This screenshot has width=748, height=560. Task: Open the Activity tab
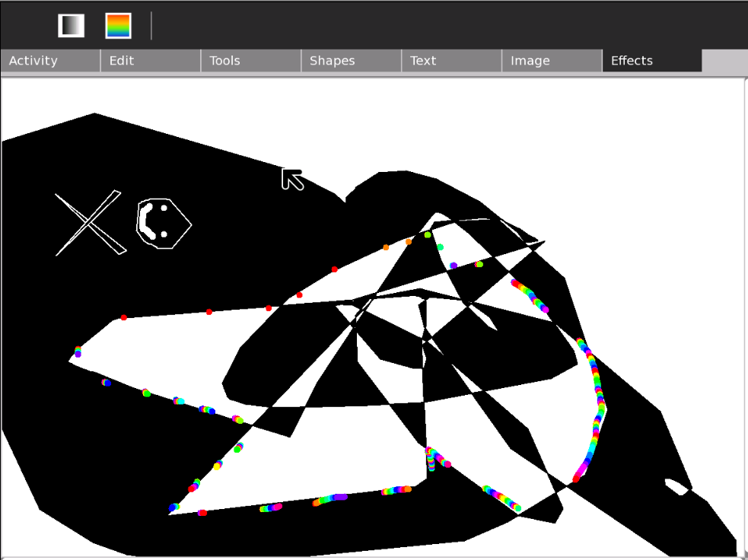50,61
